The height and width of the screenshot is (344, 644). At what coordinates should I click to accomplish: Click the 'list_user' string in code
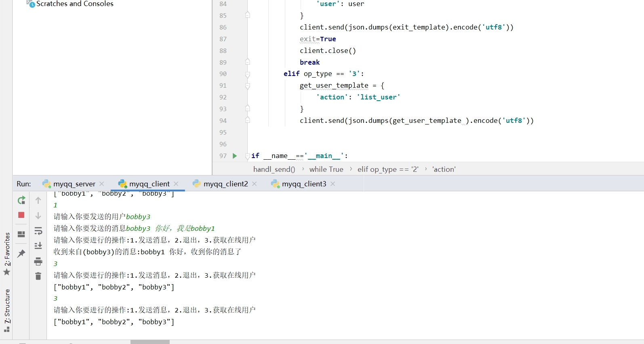(x=379, y=97)
